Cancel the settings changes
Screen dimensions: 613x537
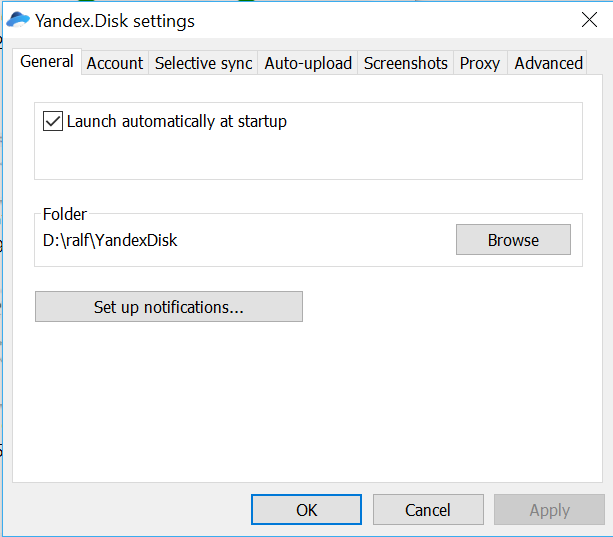point(428,510)
